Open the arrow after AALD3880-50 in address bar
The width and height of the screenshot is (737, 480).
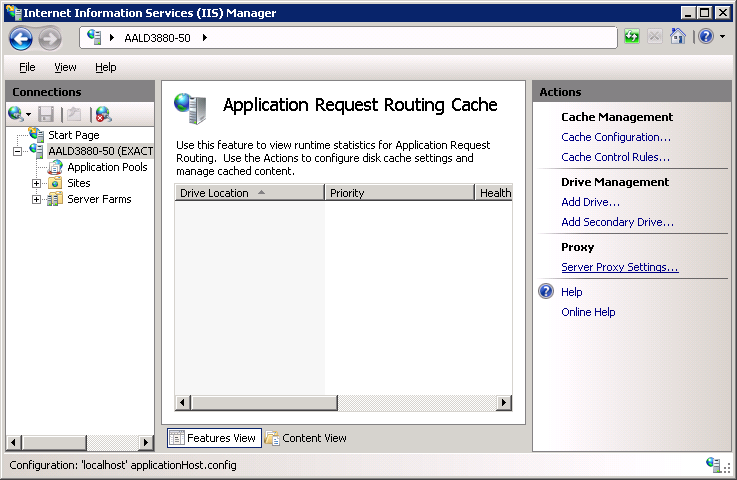[205, 38]
